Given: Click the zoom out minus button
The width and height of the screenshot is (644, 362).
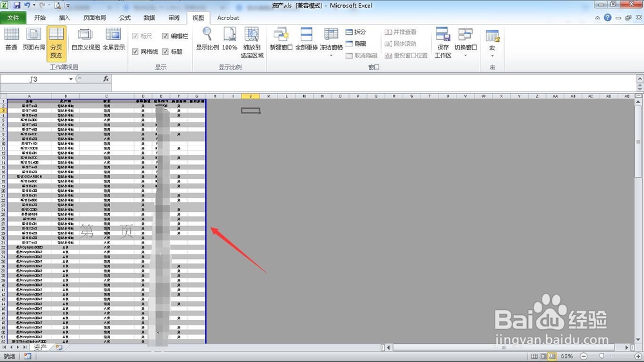Looking at the screenshot, I should point(583,356).
